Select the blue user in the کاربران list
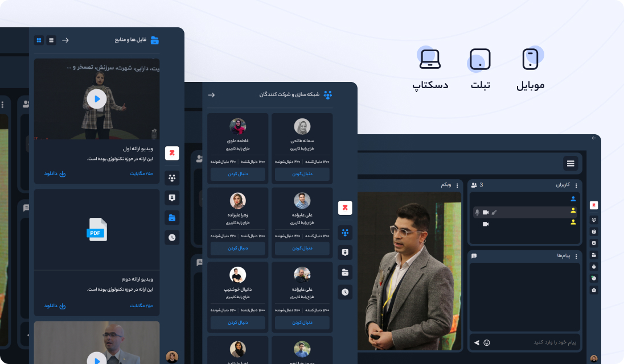 (573, 198)
